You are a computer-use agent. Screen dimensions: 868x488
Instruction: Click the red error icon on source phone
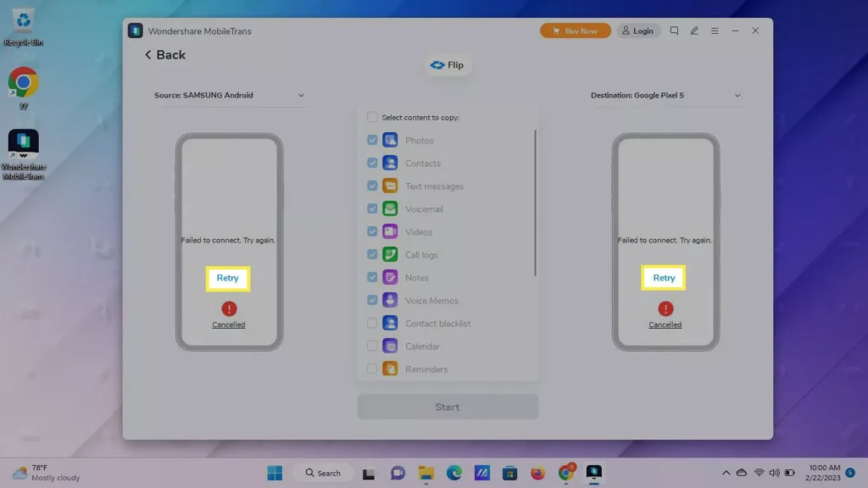click(x=229, y=309)
